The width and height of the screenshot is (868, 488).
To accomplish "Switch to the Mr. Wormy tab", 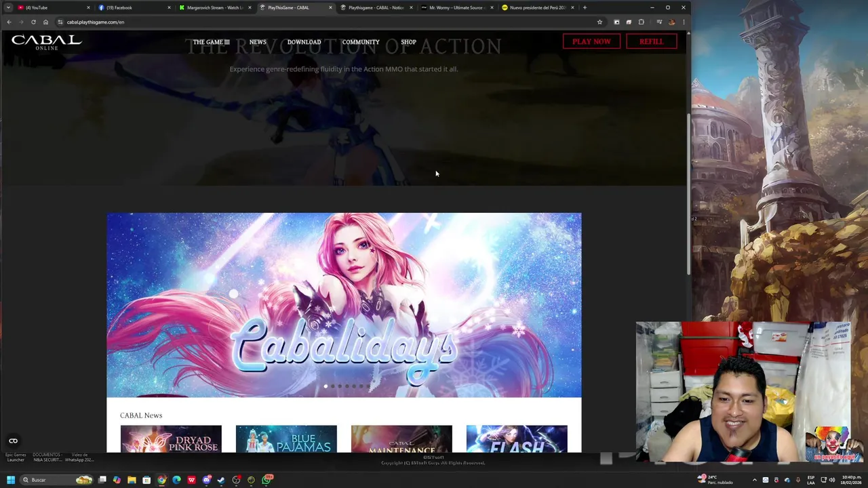I will tap(456, 7).
